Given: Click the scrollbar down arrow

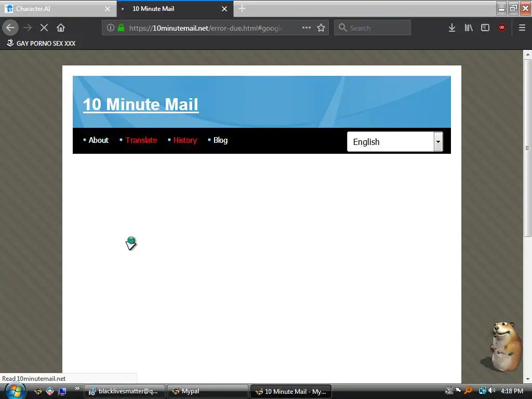Looking at the screenshot, I should pos(527,379).
